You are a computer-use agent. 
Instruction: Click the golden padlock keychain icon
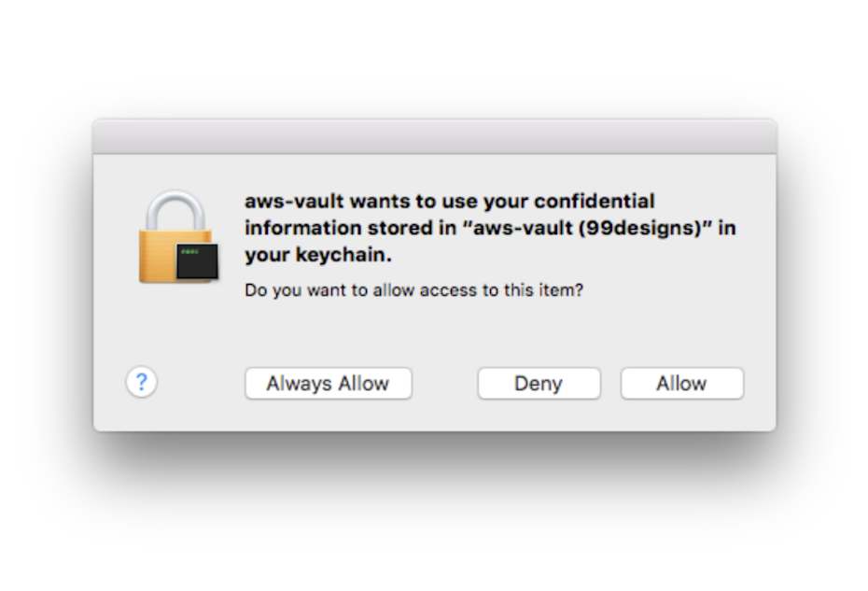click(174, 236)
